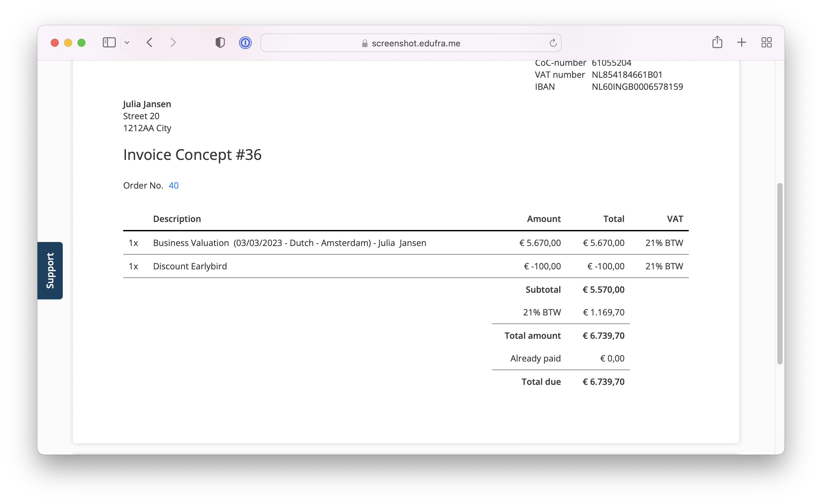Open the sidebar options dropdown chevron
Screen dimensions: 822x504
(x=127, y=43)
